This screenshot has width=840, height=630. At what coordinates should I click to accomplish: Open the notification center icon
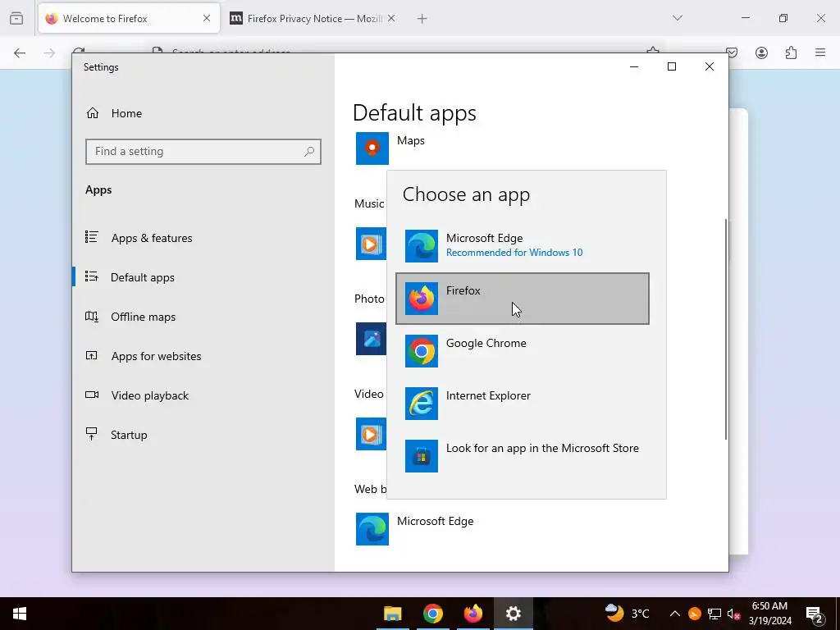[815, 614]
